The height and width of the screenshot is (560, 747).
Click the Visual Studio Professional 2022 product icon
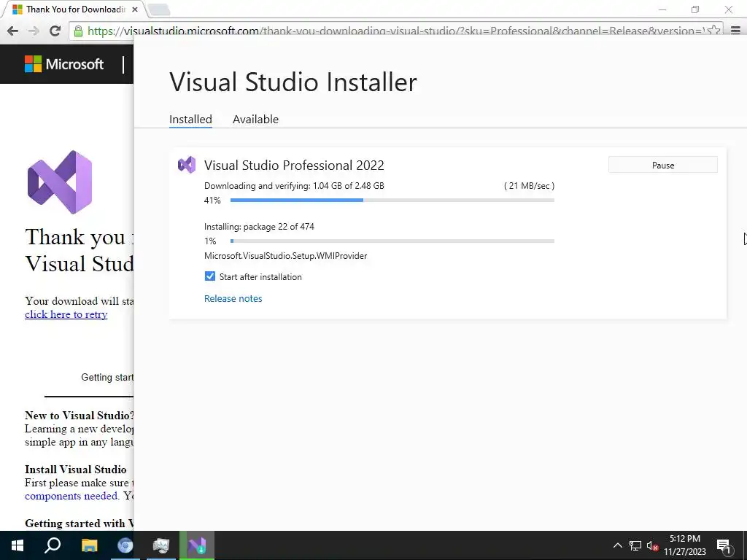pyautogui.click(x=187, y=165)
